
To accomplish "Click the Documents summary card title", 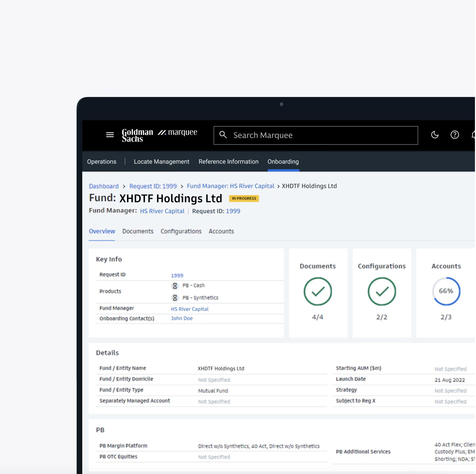I will pos(318,266).
